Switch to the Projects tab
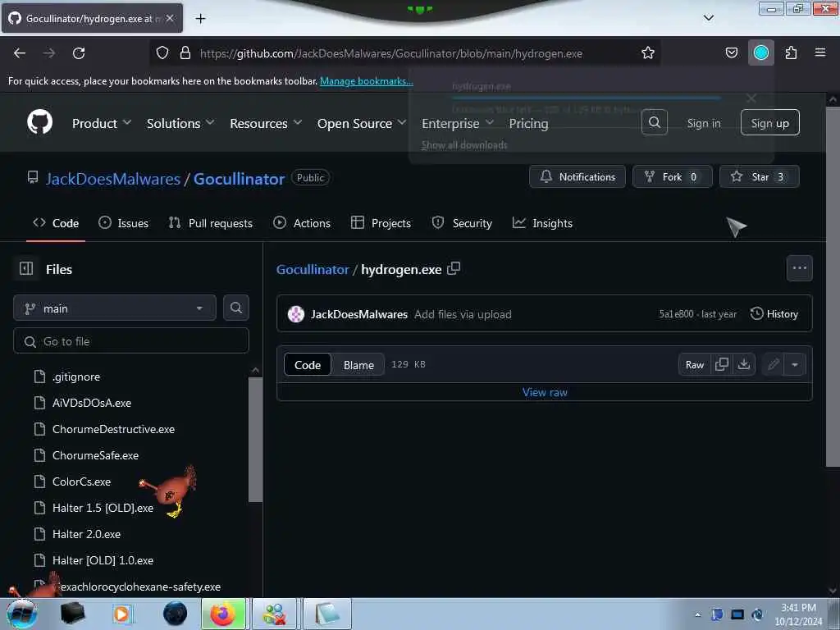This screenshot has height=630, width=840. pos(381,223)
